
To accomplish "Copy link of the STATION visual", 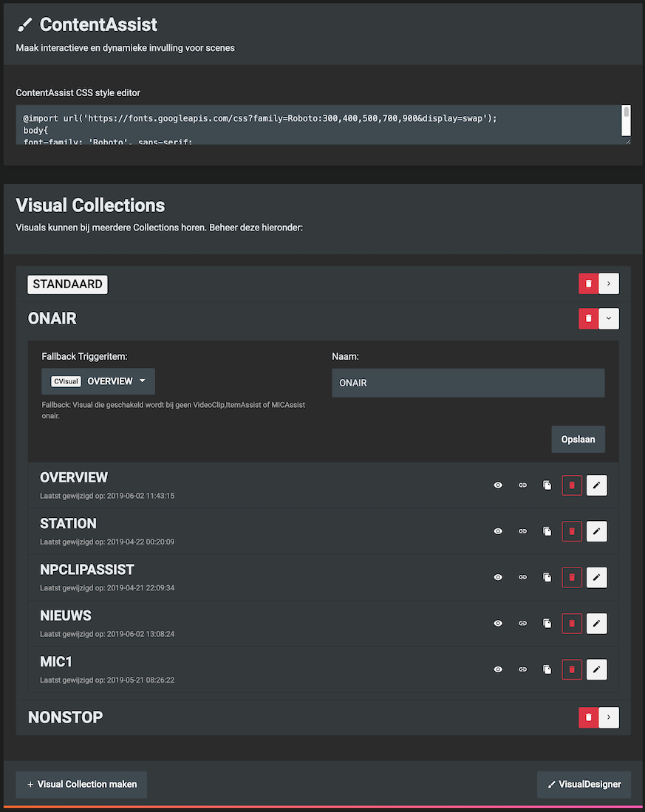I will point(523,531).
